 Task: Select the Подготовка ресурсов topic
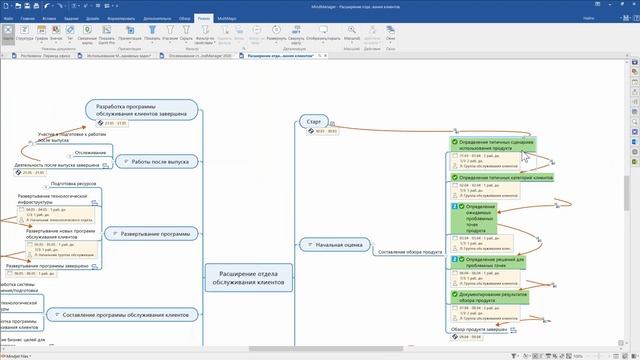pyautogui.click(x=73, y=184)
